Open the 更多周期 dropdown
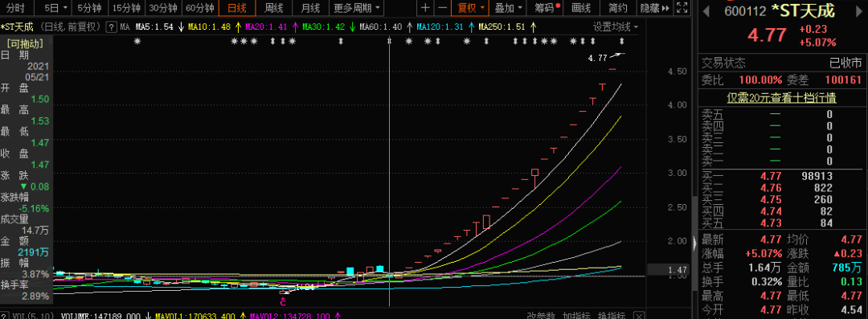This screenshot has width=868, height=319. 358,8
